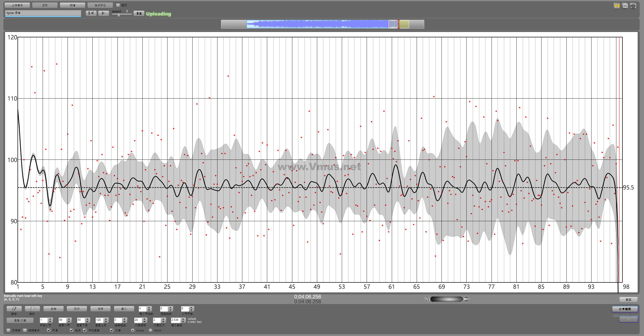Increase 每小节拍数 beats-per-bar value
Screen dimensions: 644x336
pyautogui.click(x=149, y=307)
